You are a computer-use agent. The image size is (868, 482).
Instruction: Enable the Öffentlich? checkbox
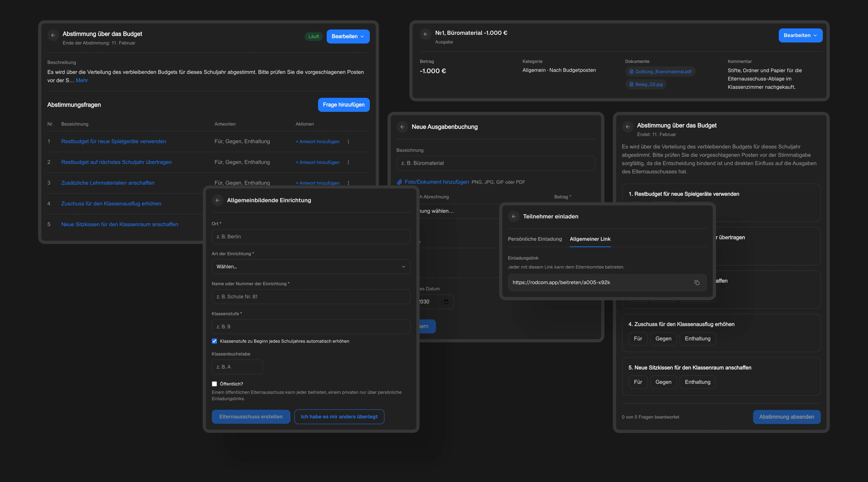214,384
